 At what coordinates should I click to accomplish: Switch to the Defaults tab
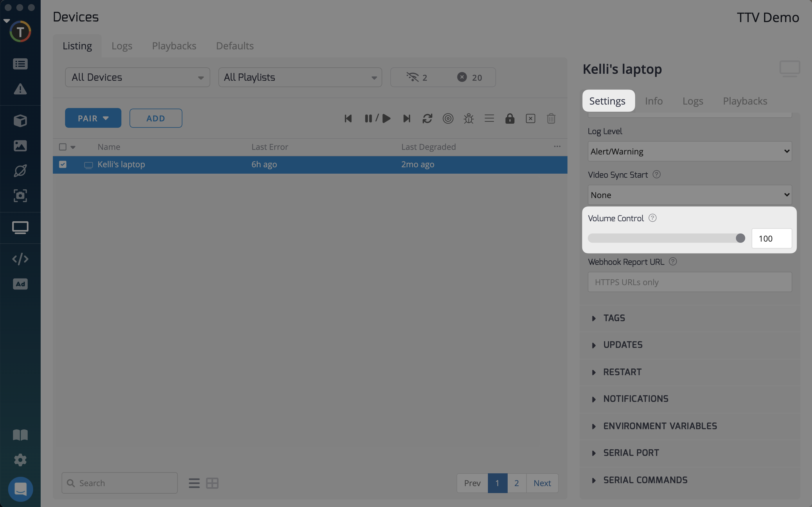click(235, 46)
